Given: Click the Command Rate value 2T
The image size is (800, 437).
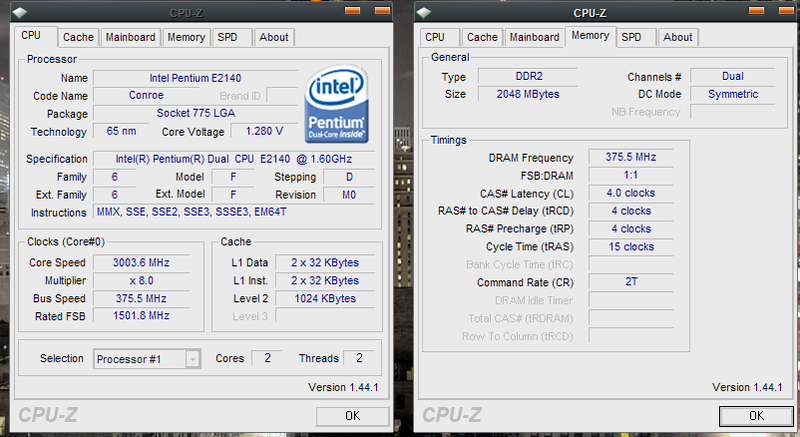Looking at the screenshot, I should tap(631, 281).
